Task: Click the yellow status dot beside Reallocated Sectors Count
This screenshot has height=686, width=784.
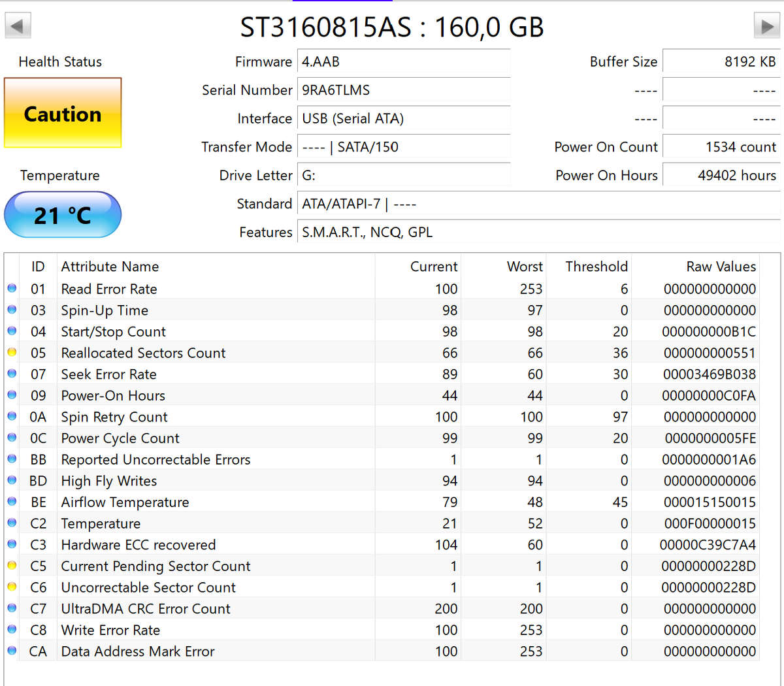Action: (12, 353)
